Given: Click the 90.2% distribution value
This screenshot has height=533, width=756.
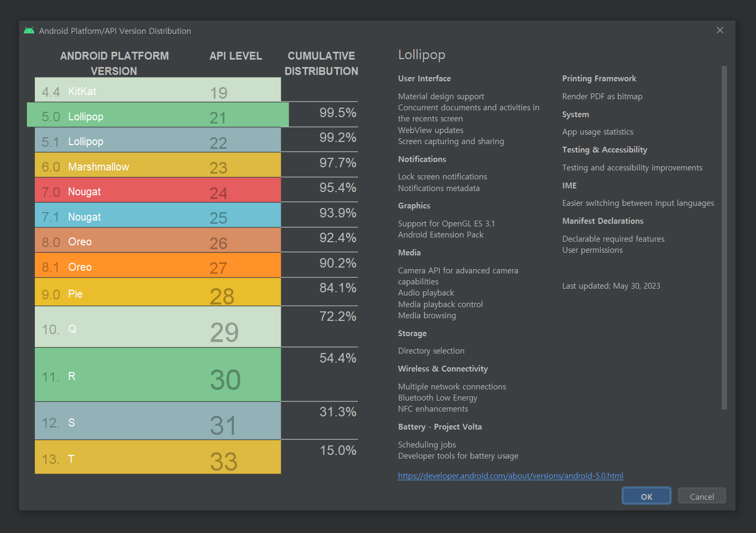Looking at the screenshot, I should click(x=338, y=263).
